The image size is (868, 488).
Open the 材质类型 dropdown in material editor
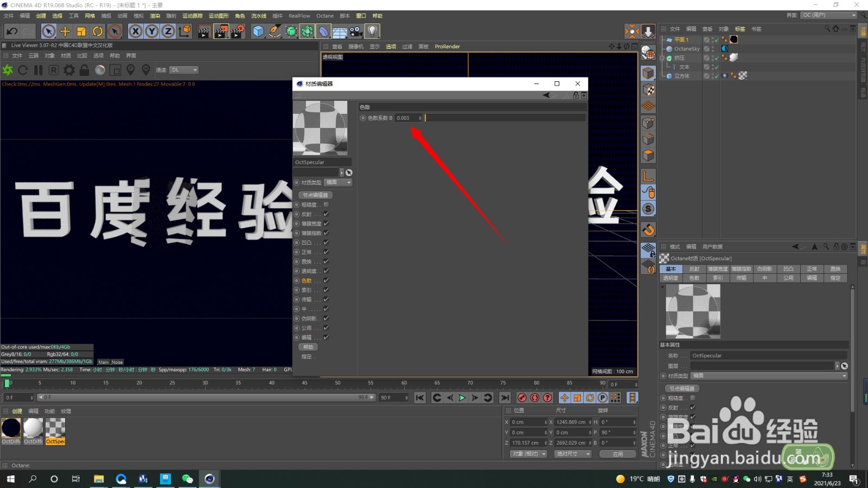click(x=338, y=182)
